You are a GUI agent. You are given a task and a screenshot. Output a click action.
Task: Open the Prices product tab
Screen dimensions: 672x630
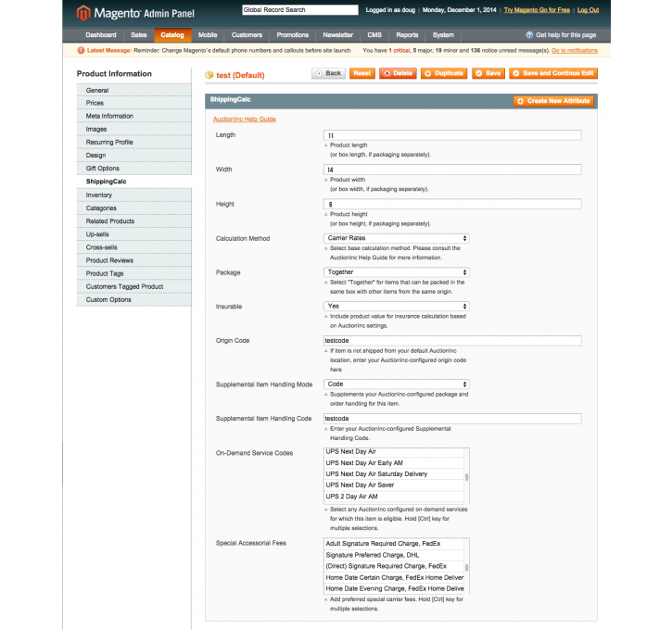coord(134,103)
